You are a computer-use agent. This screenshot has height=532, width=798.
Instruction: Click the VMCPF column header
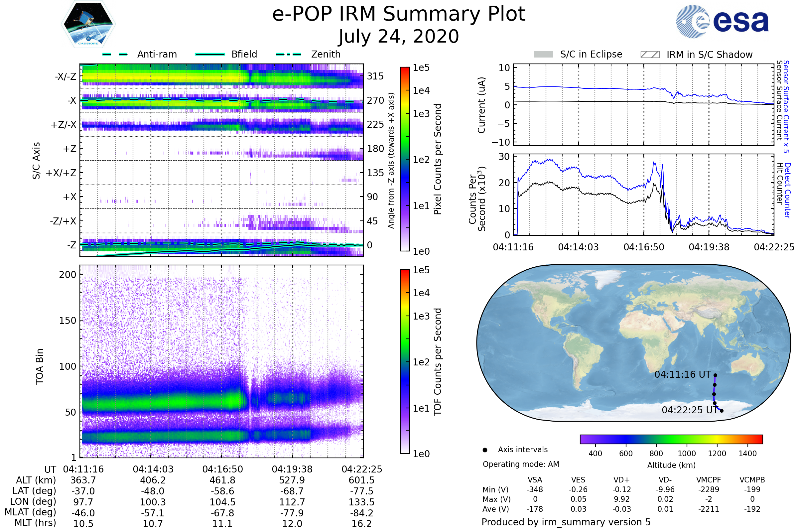709,480
